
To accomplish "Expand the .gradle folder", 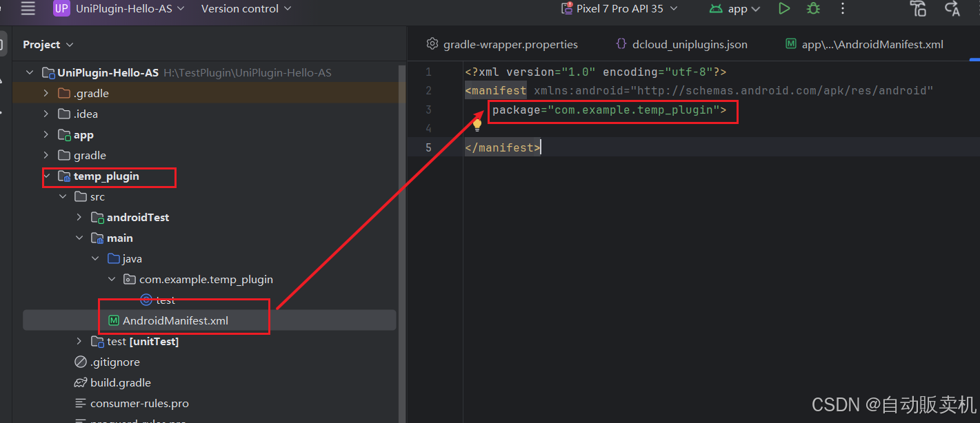I will [46, 93].
